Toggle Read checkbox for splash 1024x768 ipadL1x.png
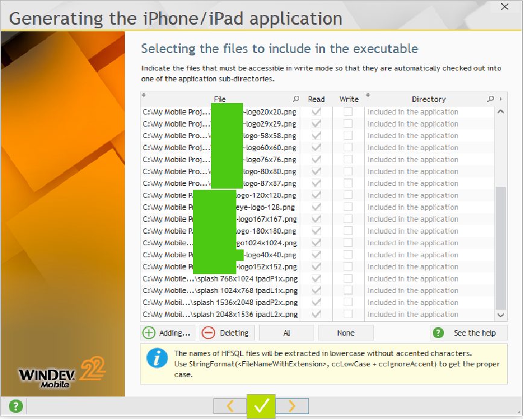This screenshot has height=420, width=524. [316, 291]
